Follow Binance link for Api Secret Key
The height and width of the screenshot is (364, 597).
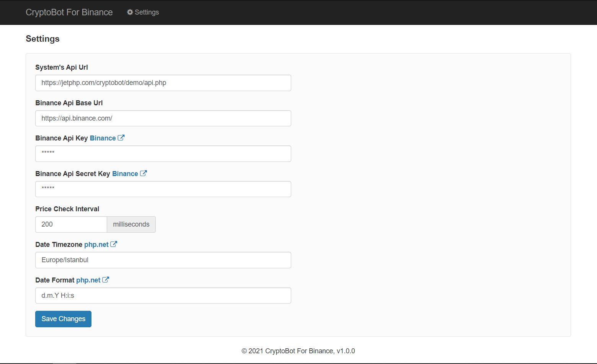(125, 174)
